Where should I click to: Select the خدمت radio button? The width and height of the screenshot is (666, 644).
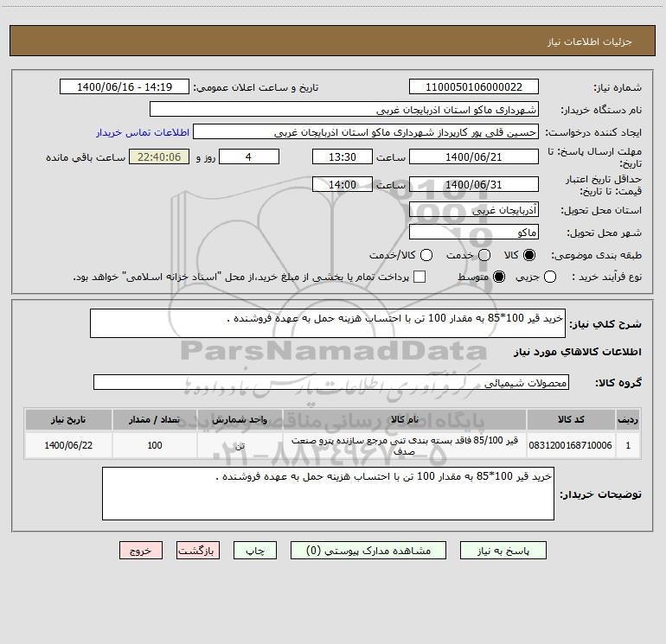(x=484, y=255)
